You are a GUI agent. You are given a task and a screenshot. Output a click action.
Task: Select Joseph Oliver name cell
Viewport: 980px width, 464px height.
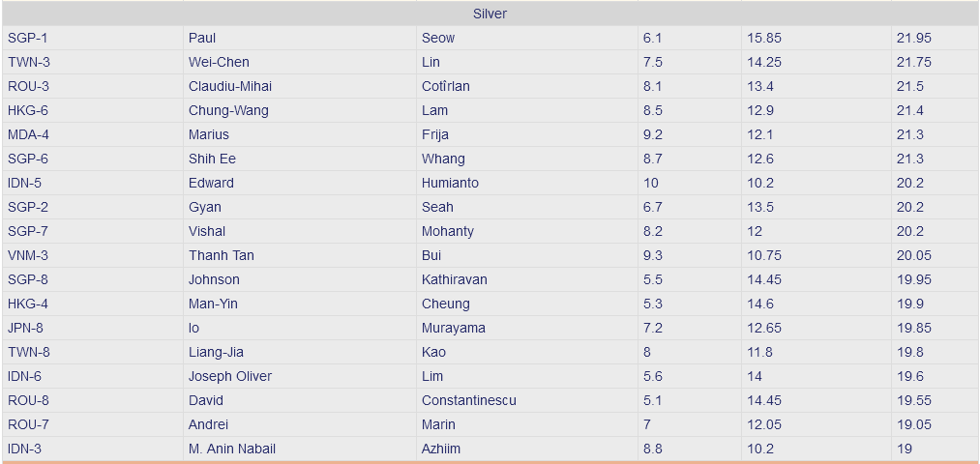pyautogui.click(x=299, y=376)
